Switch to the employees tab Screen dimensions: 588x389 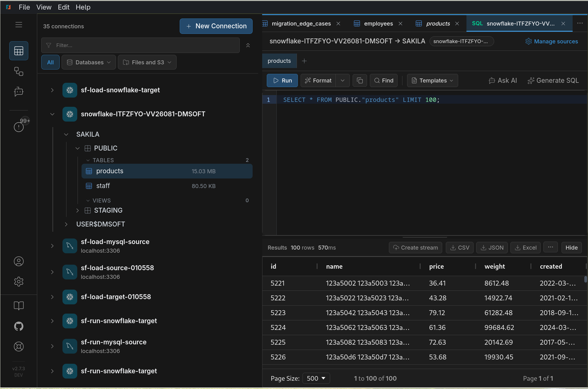click(x=378, y=24)
